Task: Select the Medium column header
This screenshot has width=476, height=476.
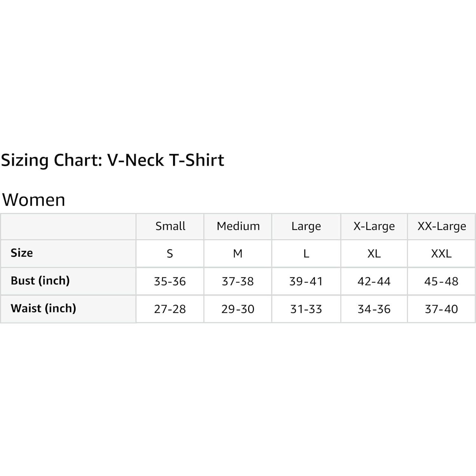Action: tap(238, 226)
